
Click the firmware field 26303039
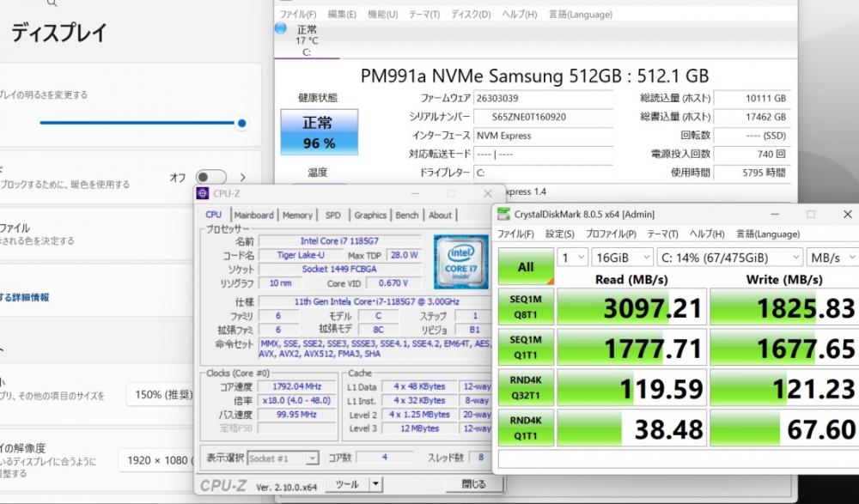(x=543, y=99)
